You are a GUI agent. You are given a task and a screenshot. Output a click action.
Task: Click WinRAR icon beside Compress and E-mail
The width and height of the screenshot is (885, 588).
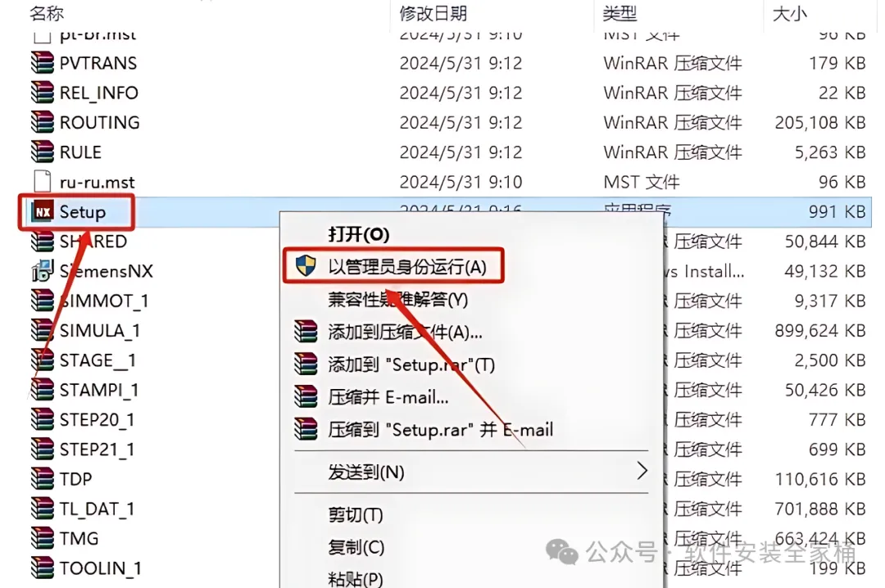(306, 396)
